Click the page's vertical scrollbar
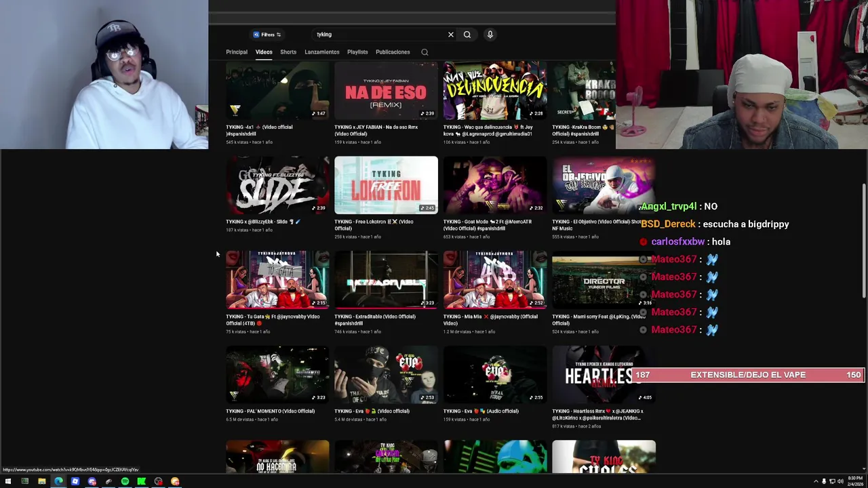The width and height of the screenshot is (868, 488). tap(863, 241)
